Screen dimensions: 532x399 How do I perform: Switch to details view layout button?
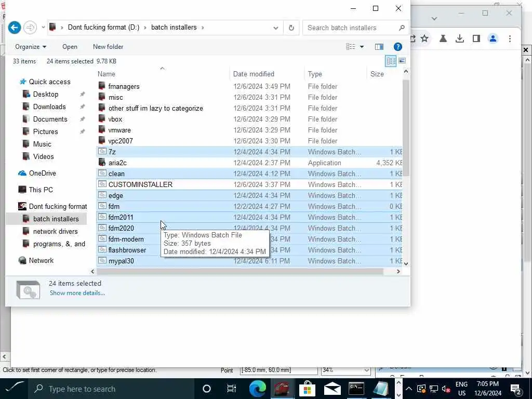391,61
